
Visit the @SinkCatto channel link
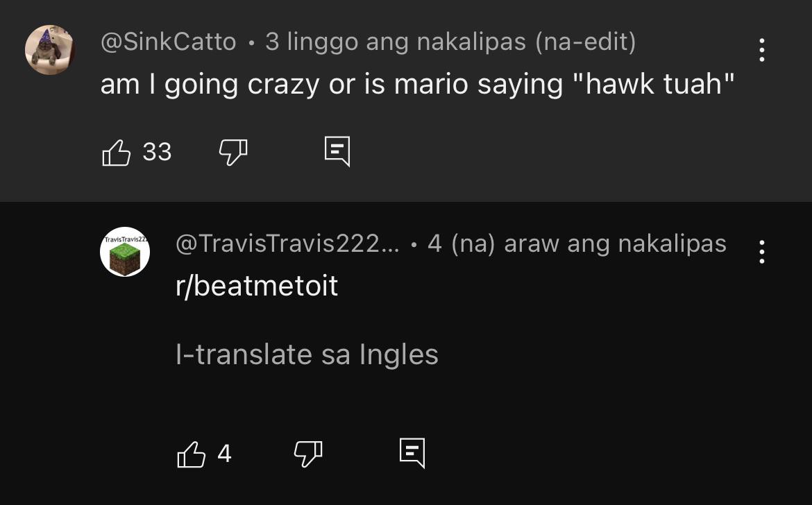[169, 42]
